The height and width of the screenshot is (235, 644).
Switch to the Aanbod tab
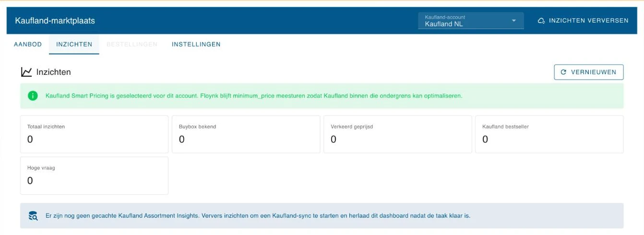pyautogui.click(x=28, y=44)
